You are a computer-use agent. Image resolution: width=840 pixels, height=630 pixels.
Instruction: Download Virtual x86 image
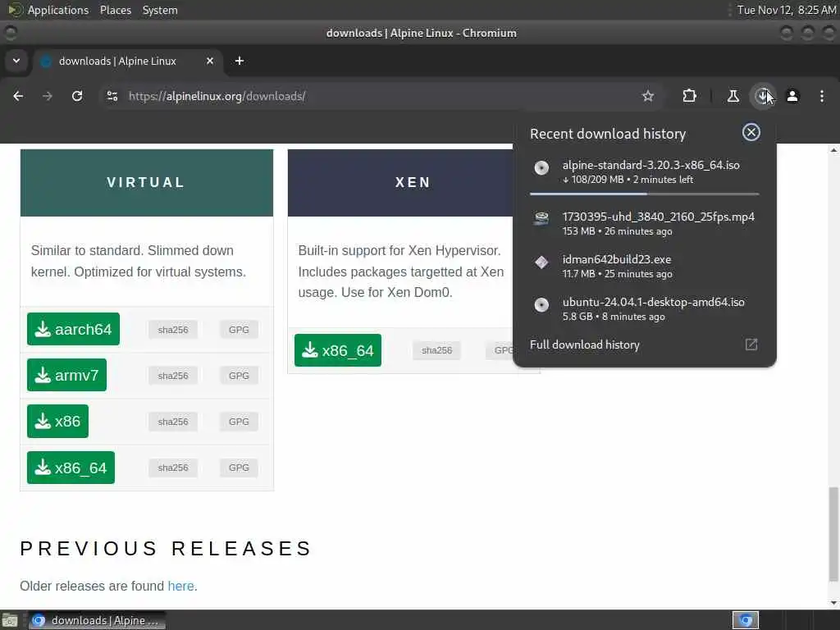pyautogui.click(x=58, y=421)
